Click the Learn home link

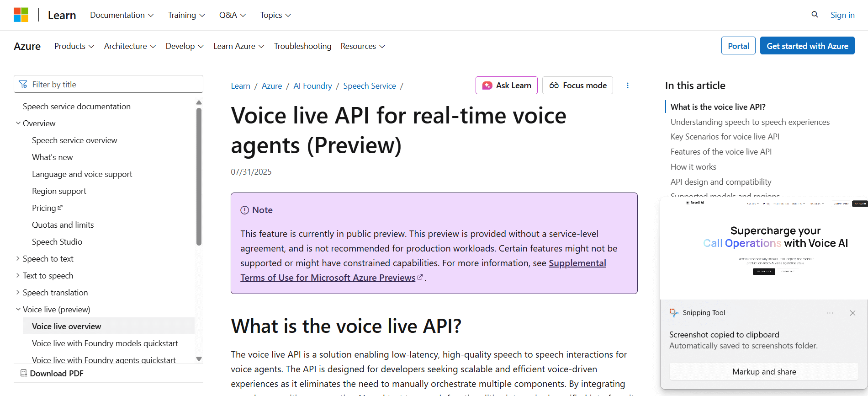pyautogui.click(x=62, y=15)
